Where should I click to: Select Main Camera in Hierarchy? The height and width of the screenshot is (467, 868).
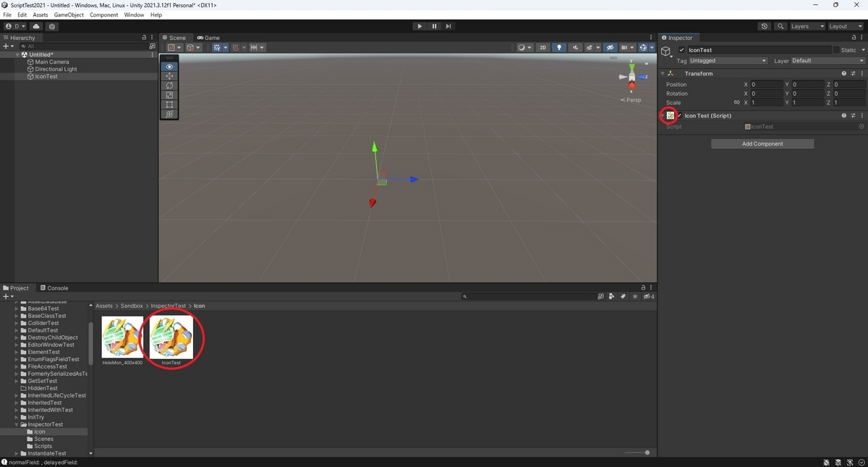pyautogui.click(x=52, y=62)
